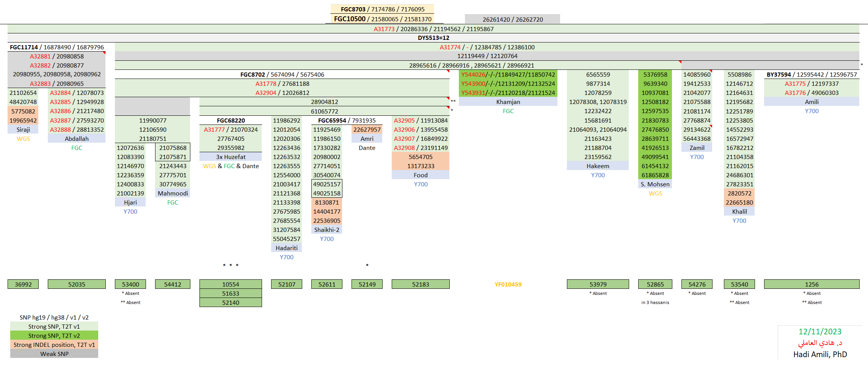Click the BY37594 branch header
This screenshot has width=868, height=367.
click(x=811, y=74)
